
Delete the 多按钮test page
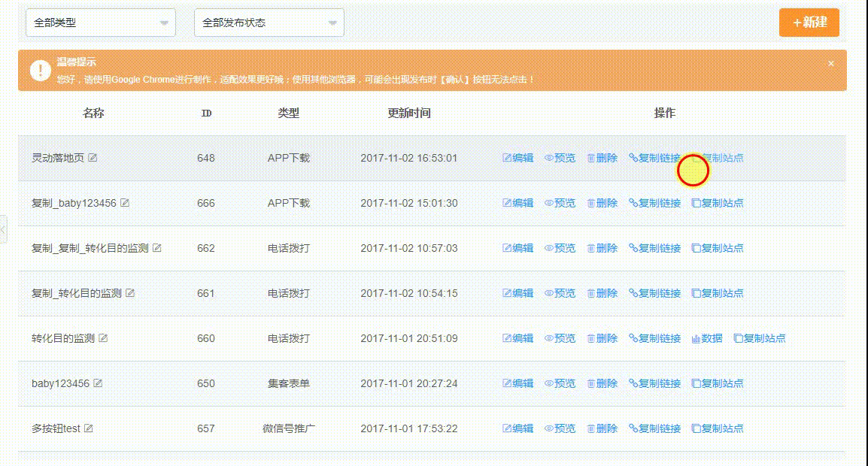click(x=602, y=428)
